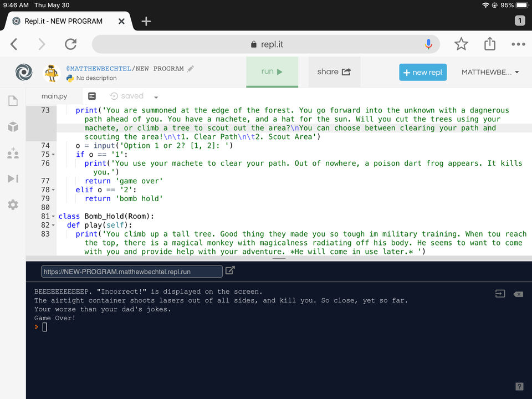The width and height of the screenshot is (532, 399).
Task: Open the console help question mark
Action: pos(519,386)
